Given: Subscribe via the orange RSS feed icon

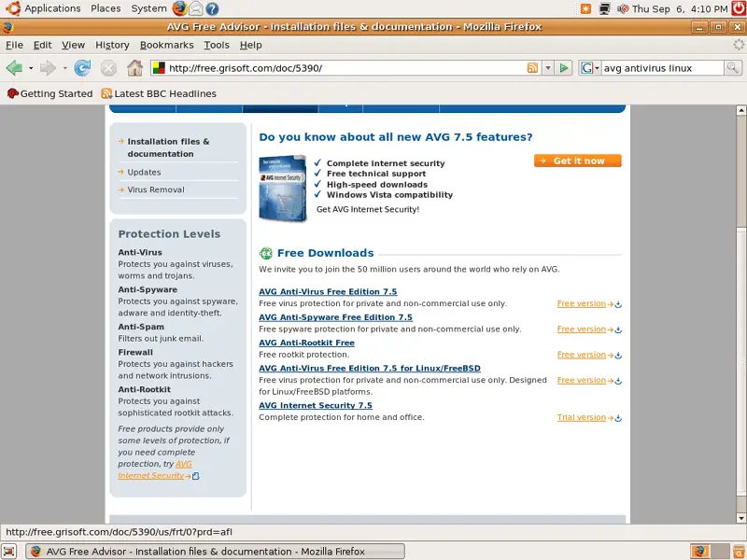Looking at the screenshot, I should pos(532,68).
